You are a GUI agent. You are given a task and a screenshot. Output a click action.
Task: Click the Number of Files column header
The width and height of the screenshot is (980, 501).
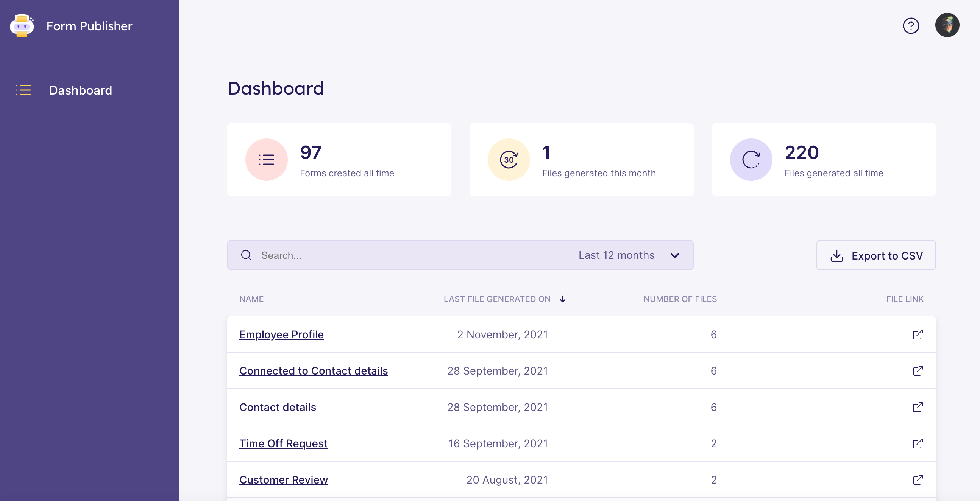[x=679, y=299]
